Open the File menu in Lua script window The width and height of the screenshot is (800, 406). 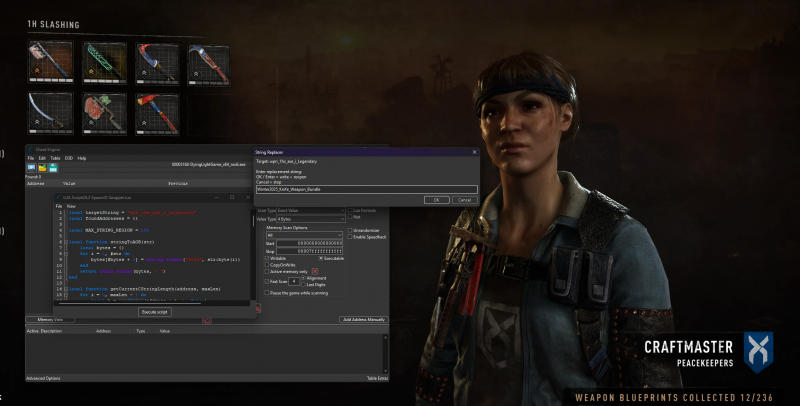click(x=59, y=206)
